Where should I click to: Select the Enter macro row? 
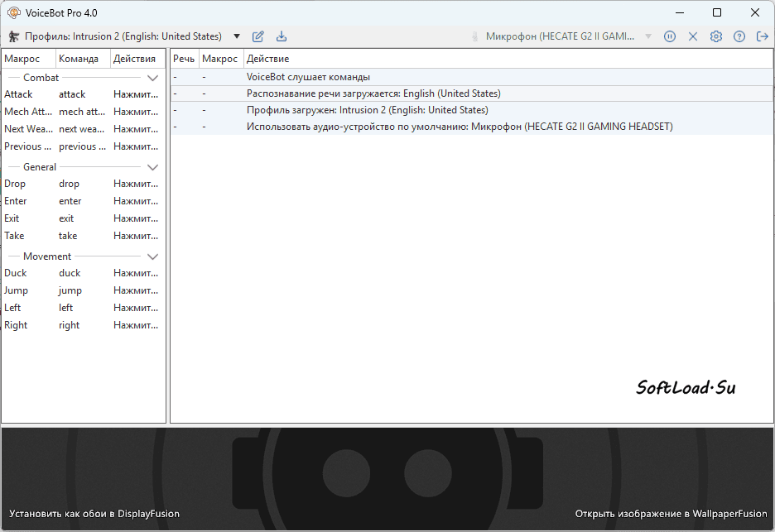coord(84,201)
